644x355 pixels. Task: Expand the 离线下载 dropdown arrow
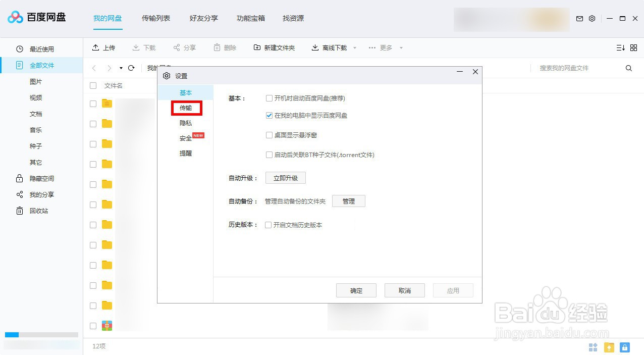[355, 47]
